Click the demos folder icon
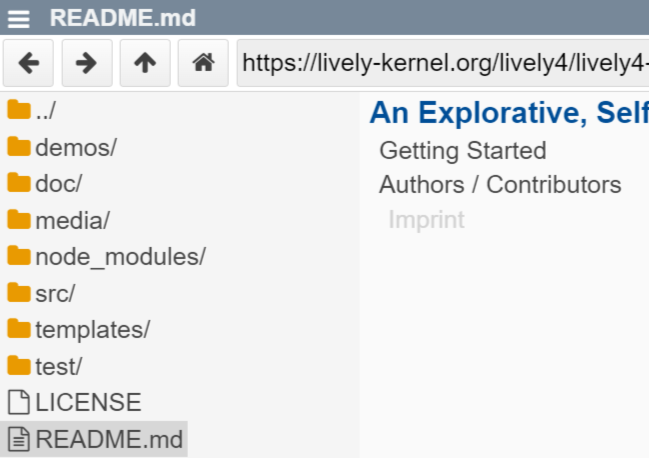This screenshot has height=458, width=649. (18, 148)
